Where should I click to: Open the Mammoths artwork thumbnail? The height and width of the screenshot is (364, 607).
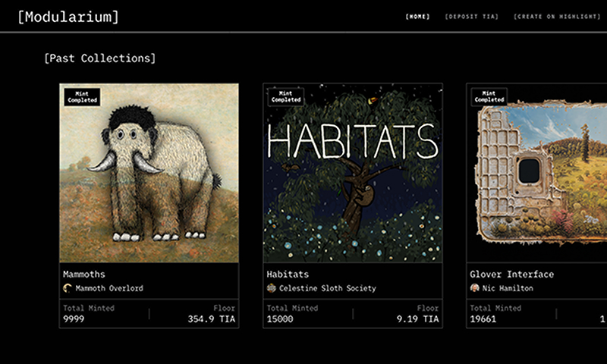pyautogui.click(x=149, y=173)
